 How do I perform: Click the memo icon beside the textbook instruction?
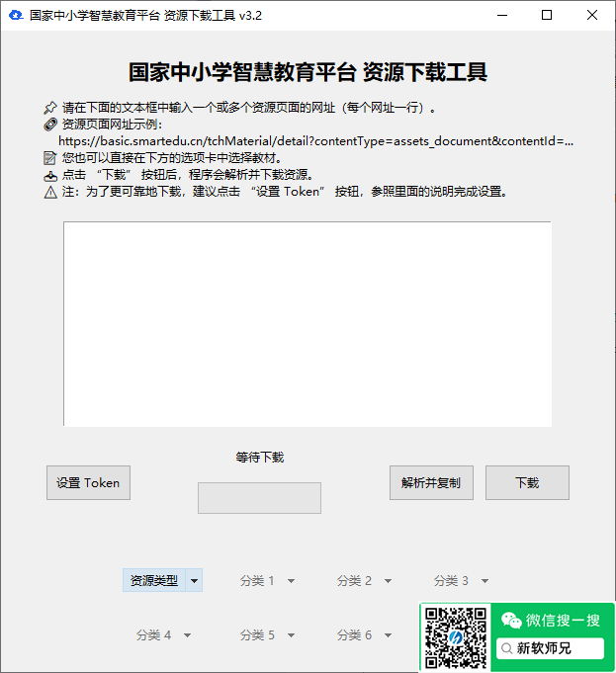tap(50, 158)
